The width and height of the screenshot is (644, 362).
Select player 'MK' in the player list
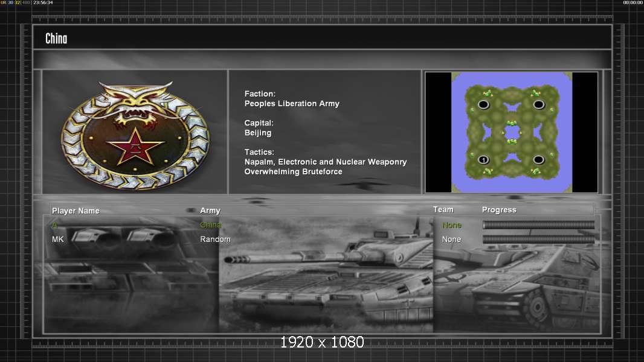click(x=58, y=239)
